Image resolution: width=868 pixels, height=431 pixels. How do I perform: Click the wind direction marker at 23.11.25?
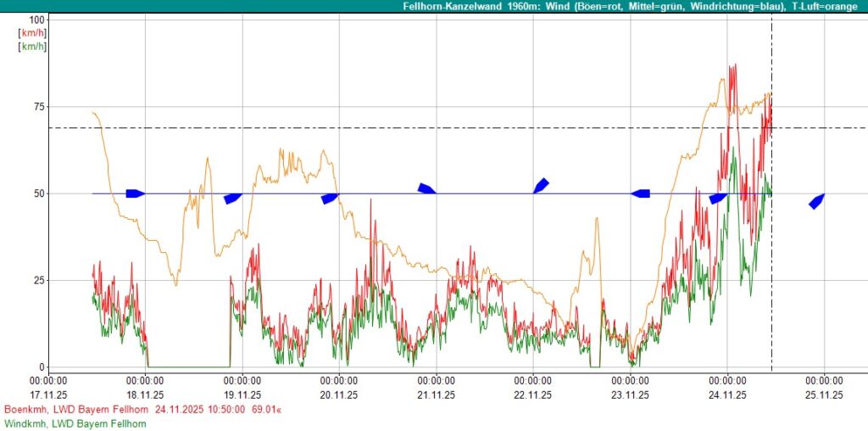tap(641, 193)
